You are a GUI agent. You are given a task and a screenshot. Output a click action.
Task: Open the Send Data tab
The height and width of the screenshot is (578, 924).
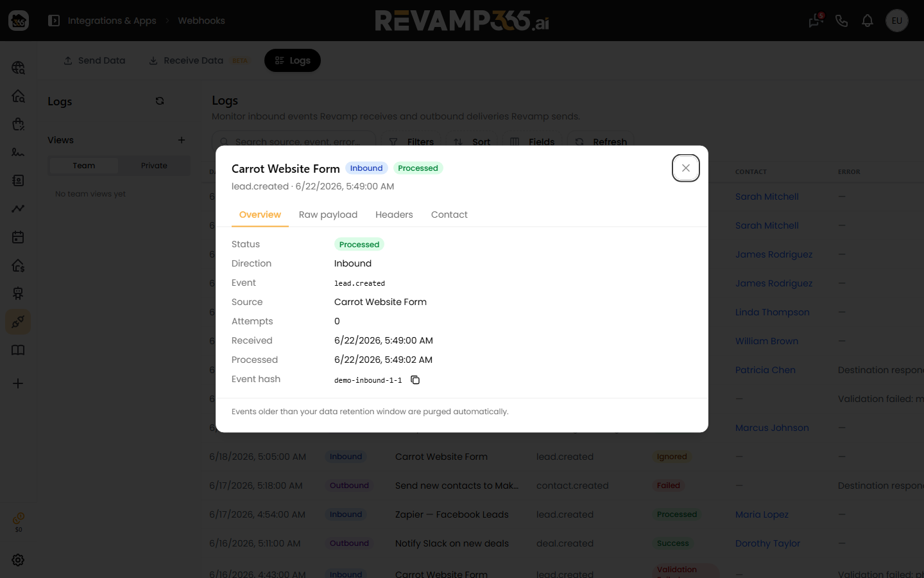[x=94, y=60]
